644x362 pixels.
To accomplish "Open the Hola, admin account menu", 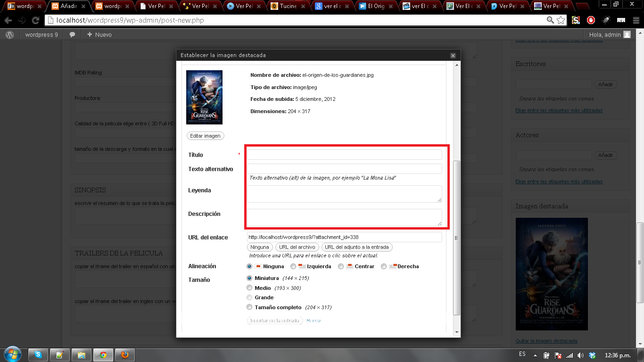I will coord(610,34).
